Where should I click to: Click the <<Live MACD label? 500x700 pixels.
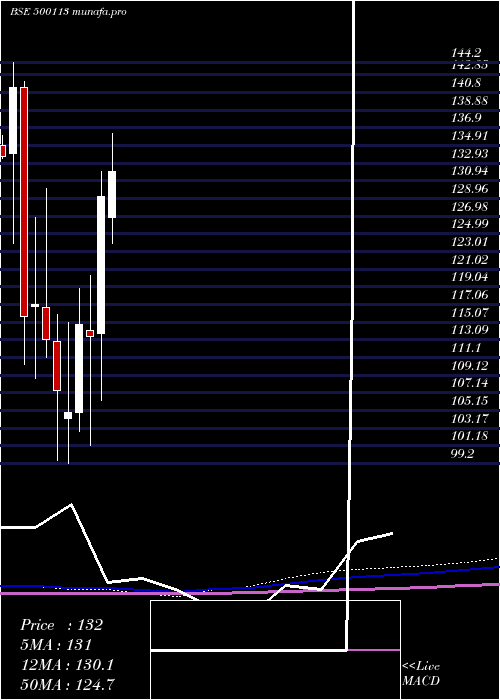point(421,674)
